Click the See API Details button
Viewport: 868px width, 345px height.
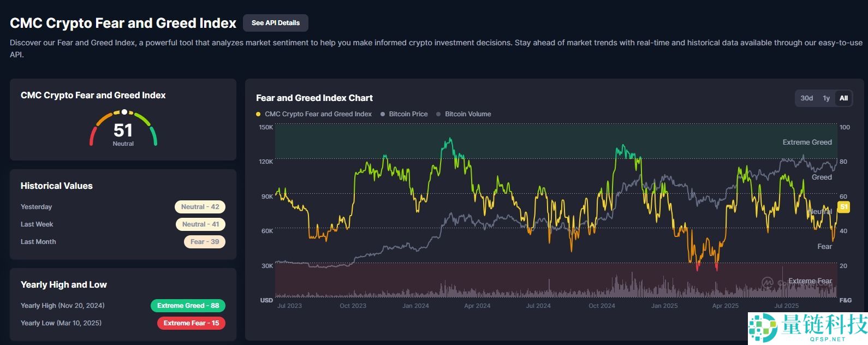pyautogui.click(x=275, y=23)
